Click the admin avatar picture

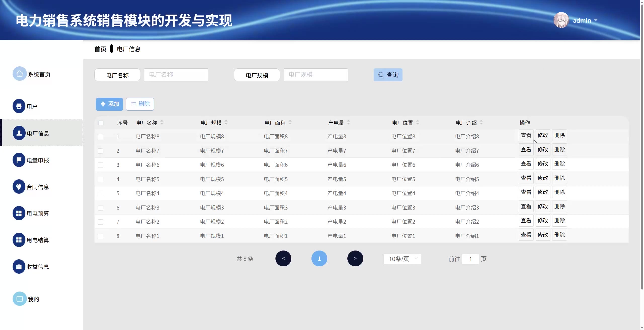tap(561, 20)
